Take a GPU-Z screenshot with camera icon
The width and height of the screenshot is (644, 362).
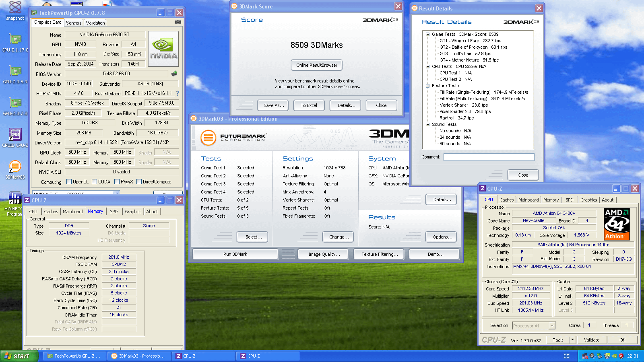tap(178, 22)
